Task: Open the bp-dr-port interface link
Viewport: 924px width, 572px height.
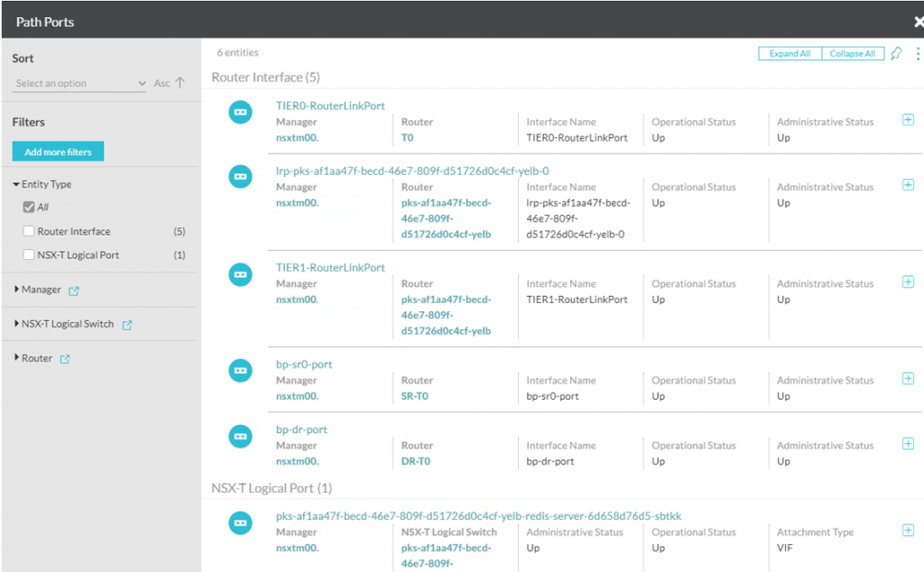Action: (x=301, y=429)
